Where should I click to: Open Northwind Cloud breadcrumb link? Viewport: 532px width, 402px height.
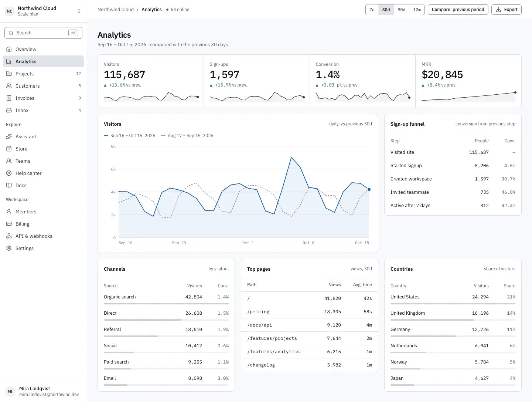click(116, 10)
